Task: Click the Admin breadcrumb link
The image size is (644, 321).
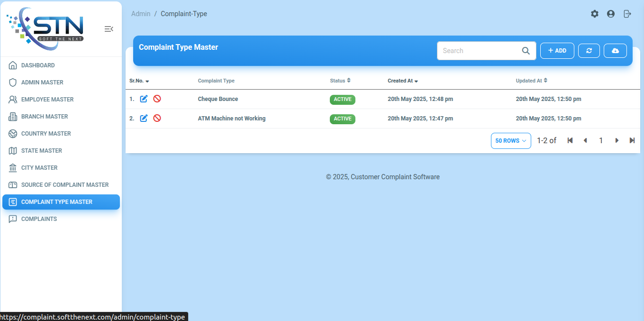Action: click(x=141, y=14)
